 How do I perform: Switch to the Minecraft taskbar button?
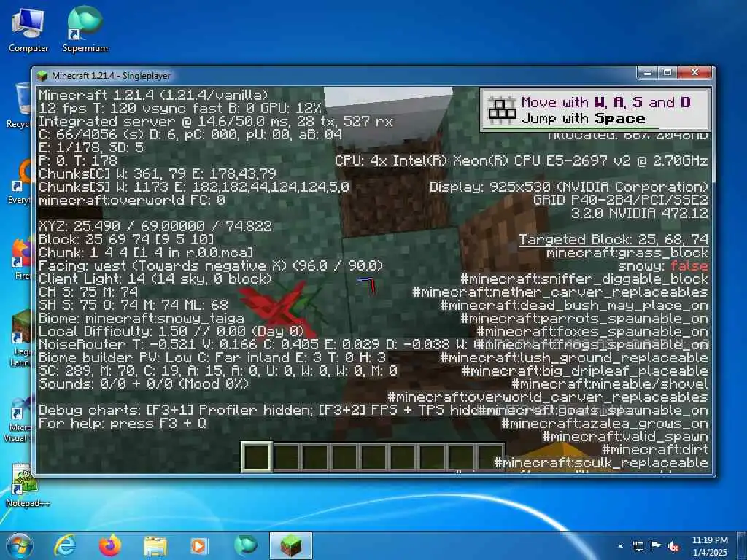(291, 545)
